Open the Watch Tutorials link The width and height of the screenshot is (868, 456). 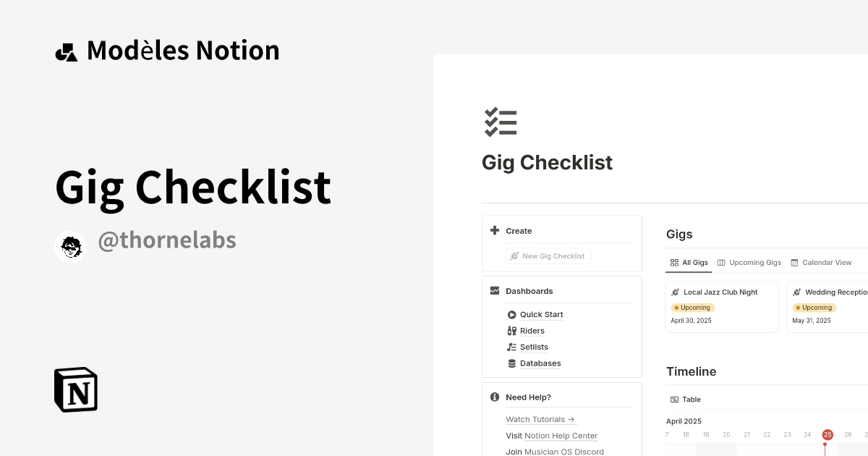(x=535, y=419)
